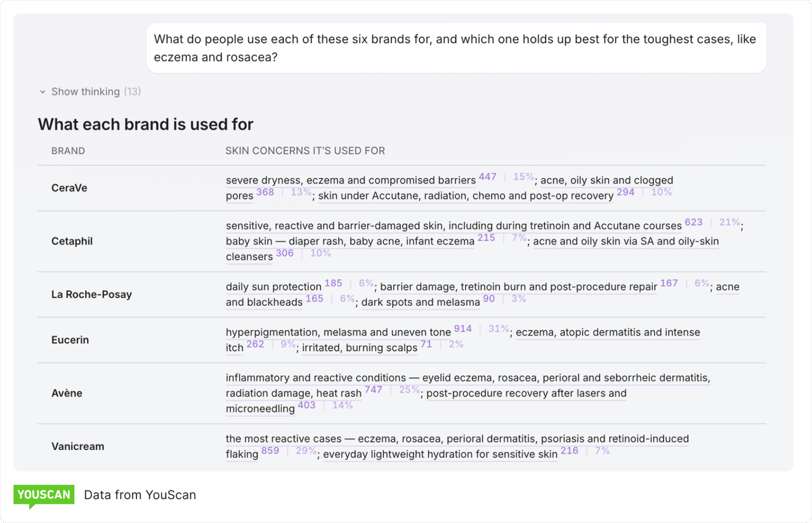Click the underlined daily sun protection text
The width and height of the screenshot is (812, 523).
coord(273,287)
